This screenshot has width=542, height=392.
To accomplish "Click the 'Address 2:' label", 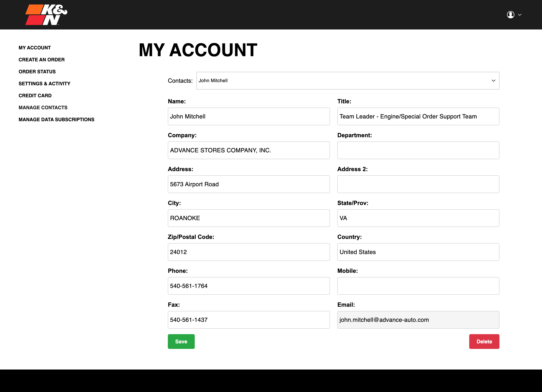I will coord(352,169).
